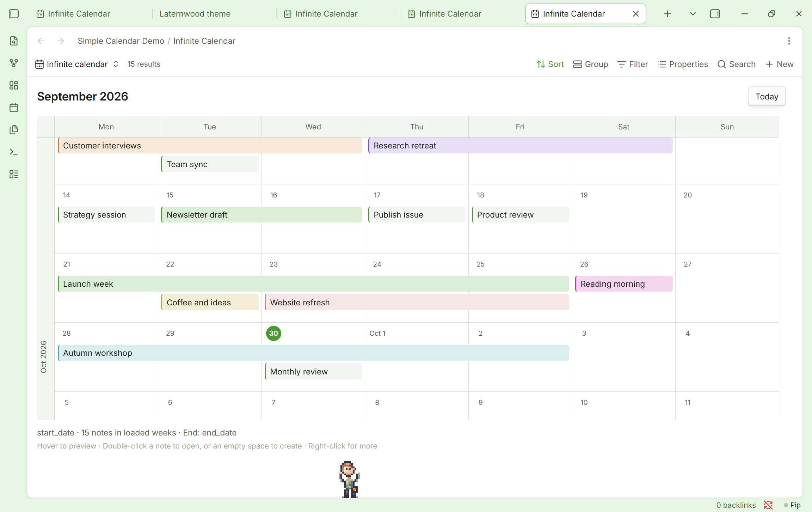The image size is (812, 512).
Task: Open the Infinite calendar view dropdown
Action: (x=77, y=64)
